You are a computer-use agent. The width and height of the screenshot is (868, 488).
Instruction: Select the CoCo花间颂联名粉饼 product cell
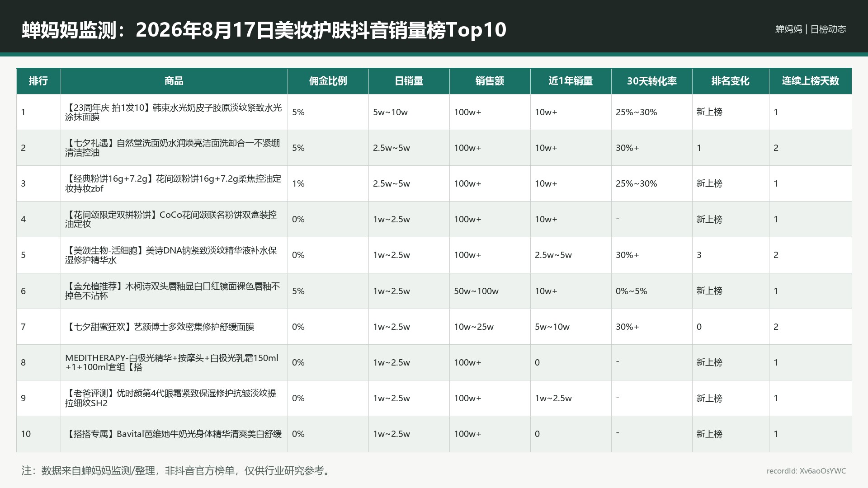pos(174,219)
